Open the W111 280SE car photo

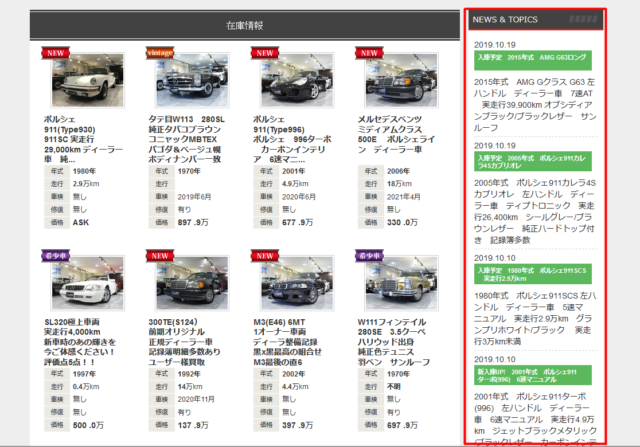(x=402, y=283)
